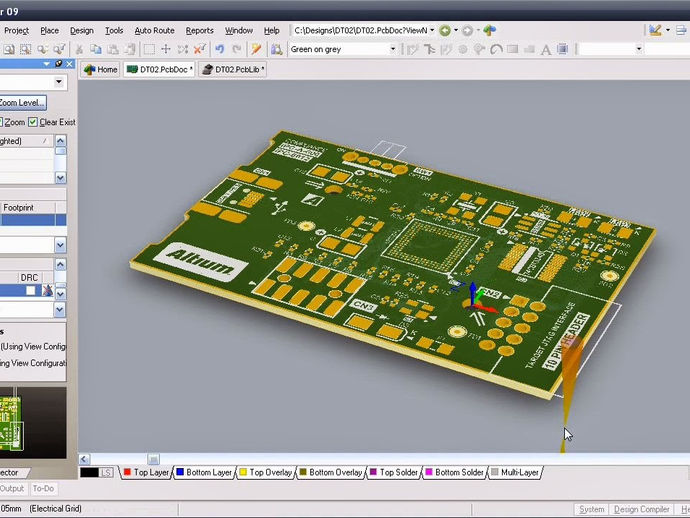Click the Paste icon in toolbar
Image resolution: width=690 pixels, height=518 pixels.
(113, 49)
